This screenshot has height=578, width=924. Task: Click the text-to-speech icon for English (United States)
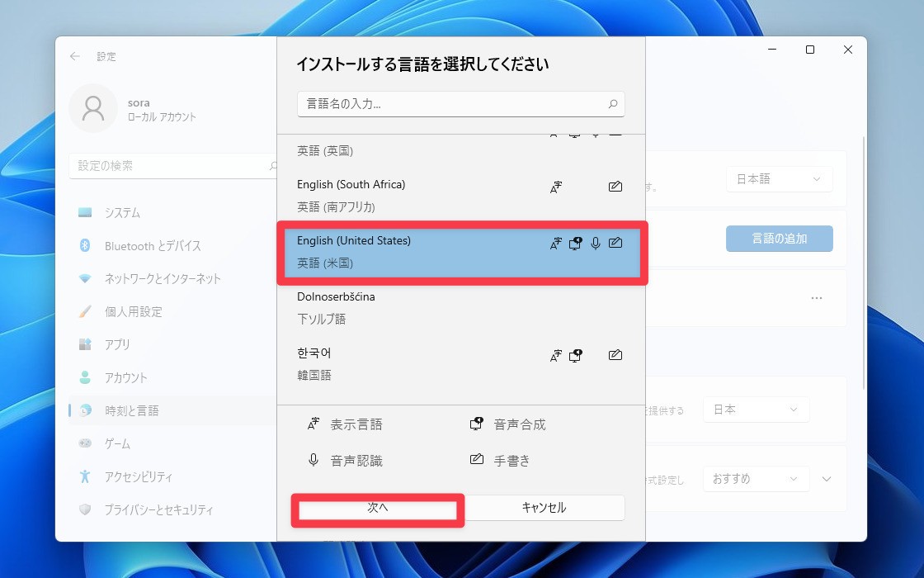click(575, 243)
